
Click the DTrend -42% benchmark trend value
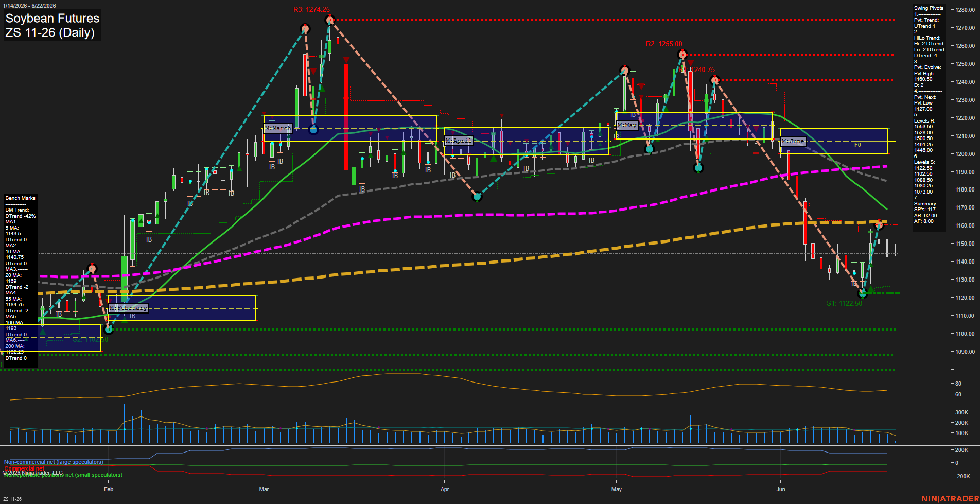click(x=21, y=216)
